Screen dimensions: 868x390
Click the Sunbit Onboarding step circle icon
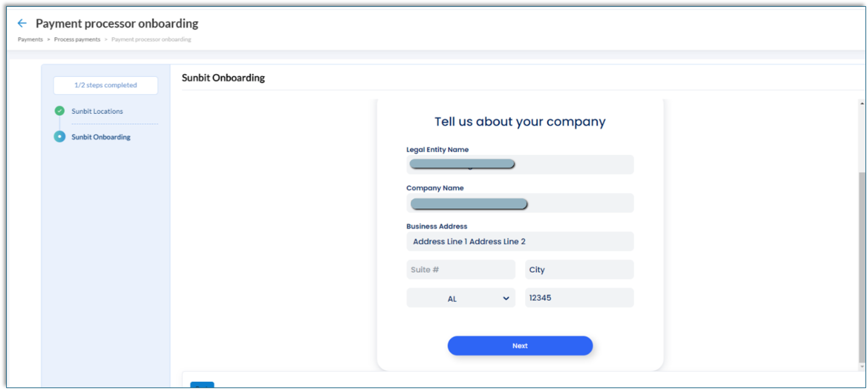pos(59,137)
